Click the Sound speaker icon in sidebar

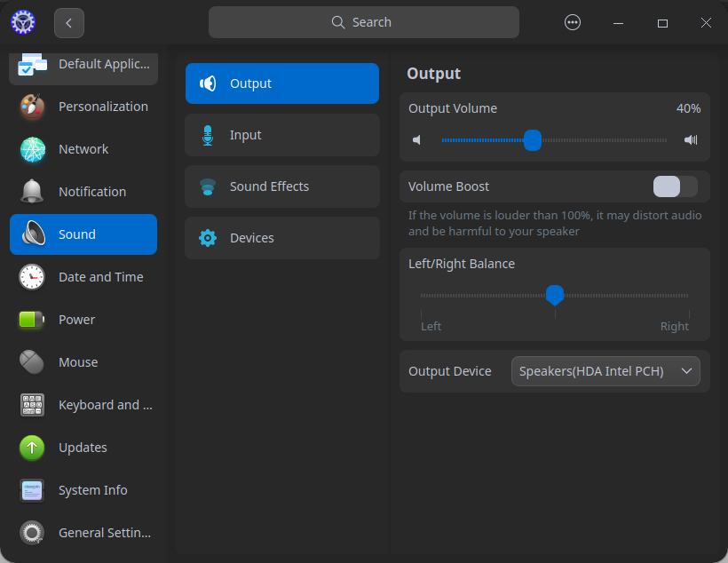coord(31,234)
